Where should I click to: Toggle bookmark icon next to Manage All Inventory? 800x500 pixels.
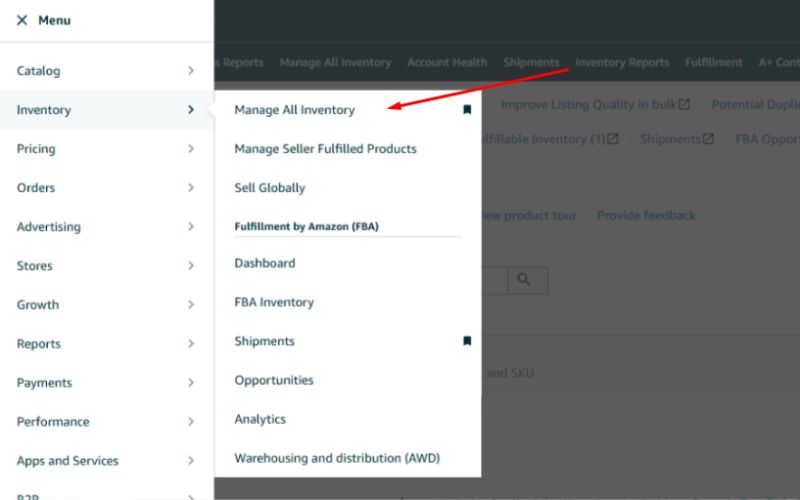pos(467,110)
